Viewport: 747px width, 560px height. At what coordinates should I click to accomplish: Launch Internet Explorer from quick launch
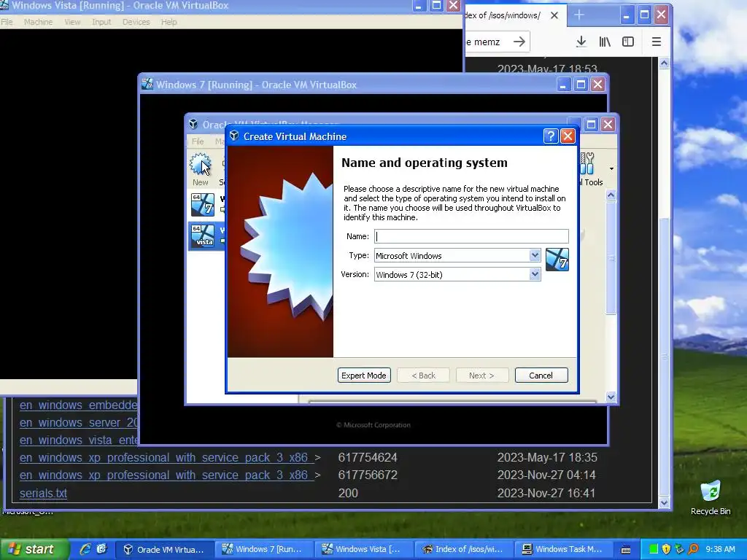coord(85,549)
